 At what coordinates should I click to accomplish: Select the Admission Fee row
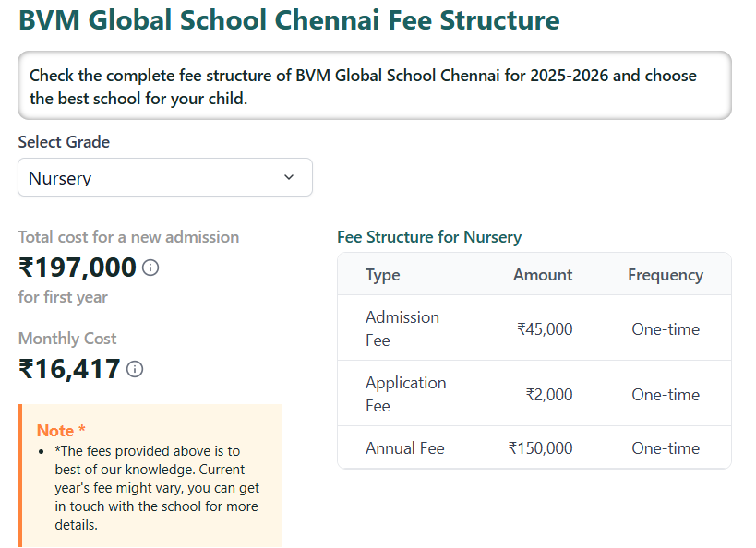point(533,328)
